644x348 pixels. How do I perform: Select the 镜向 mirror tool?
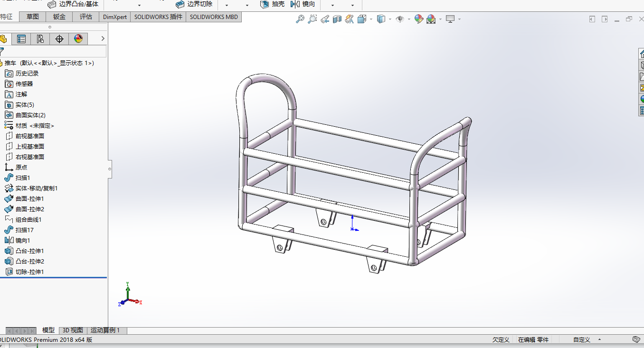(x=303, y=4)
